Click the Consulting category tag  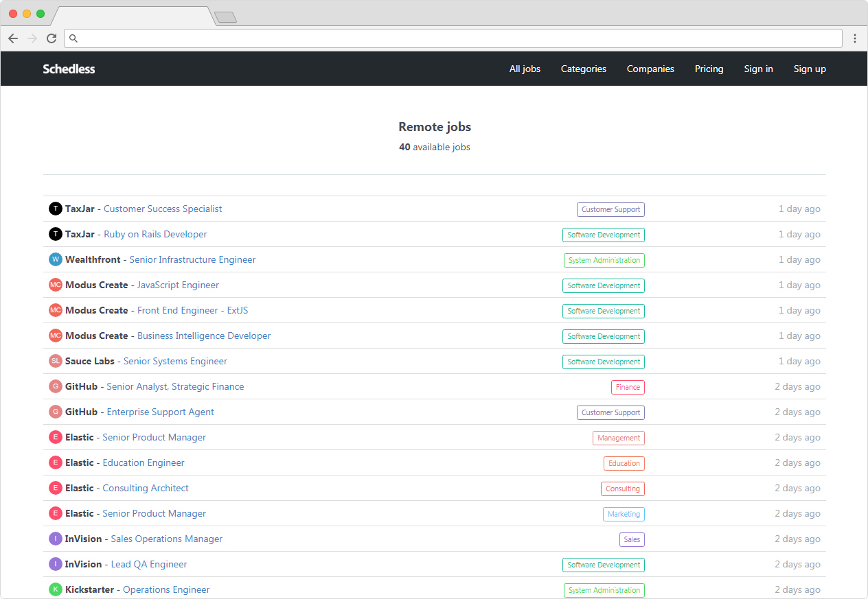pyautogui.click(x=623, y=489)
